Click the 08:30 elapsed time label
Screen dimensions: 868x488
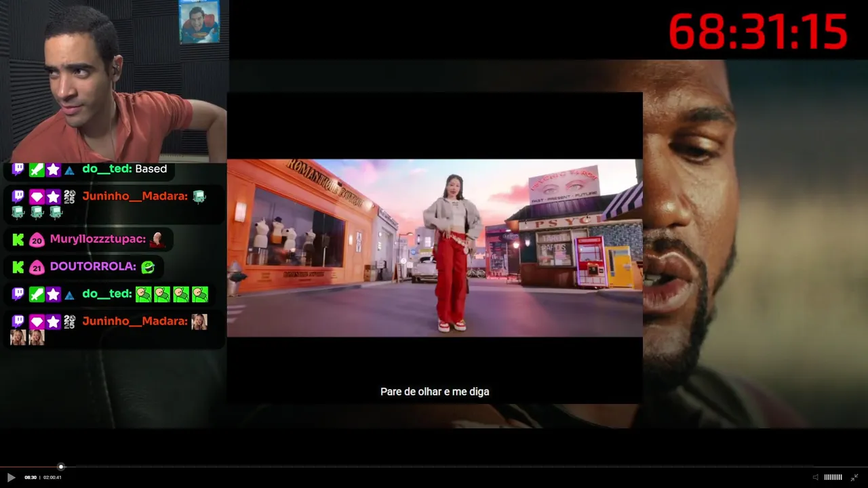tap(31, 478)
